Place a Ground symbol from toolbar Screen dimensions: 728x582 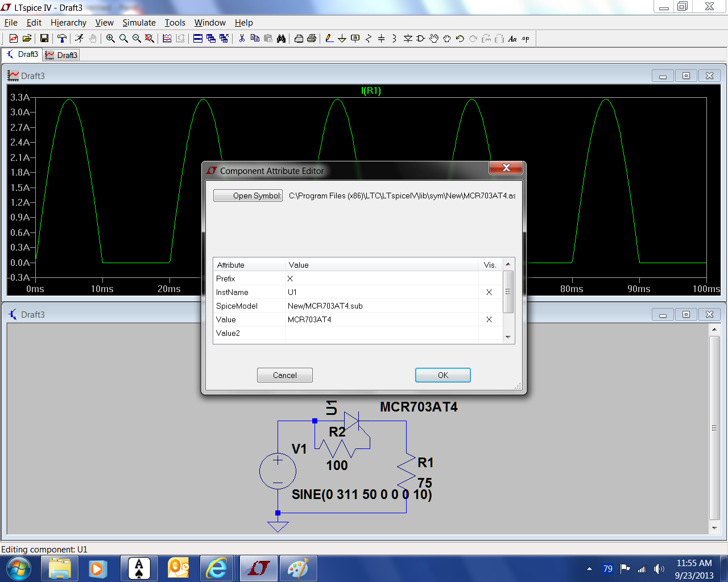(342, 39)
